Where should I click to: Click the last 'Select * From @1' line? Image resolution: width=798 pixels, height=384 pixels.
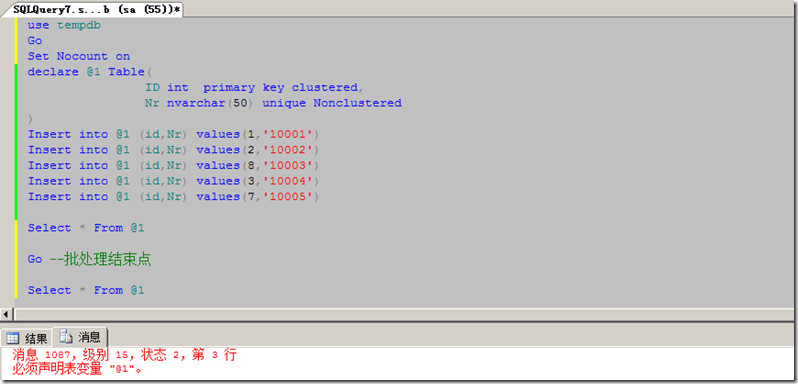pyautogui.click(x=86, y=290)
